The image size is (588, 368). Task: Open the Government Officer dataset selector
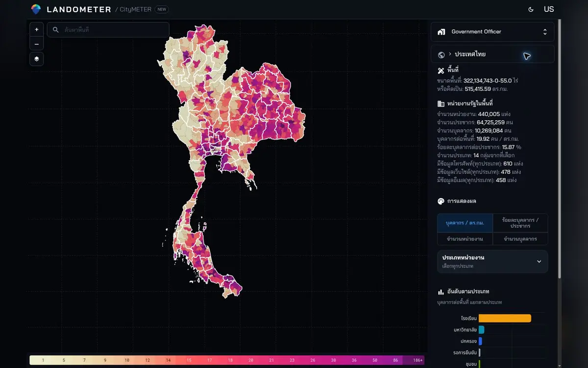[492, 32]
